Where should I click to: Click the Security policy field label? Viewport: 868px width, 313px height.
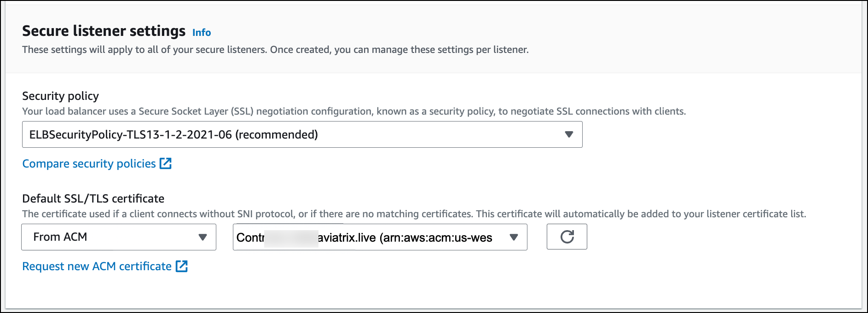coord(60,96)
